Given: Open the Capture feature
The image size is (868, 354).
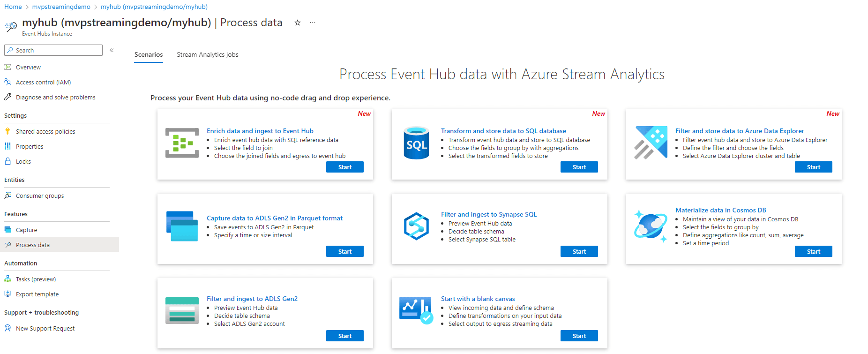Looking at the screenshot, I should (x=27, y=230).
